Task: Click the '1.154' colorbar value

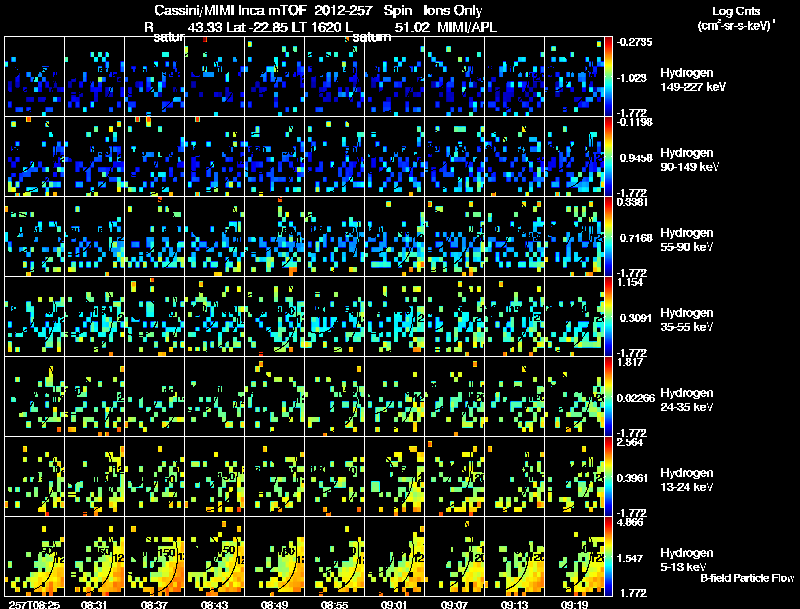Action: (630, 282)
